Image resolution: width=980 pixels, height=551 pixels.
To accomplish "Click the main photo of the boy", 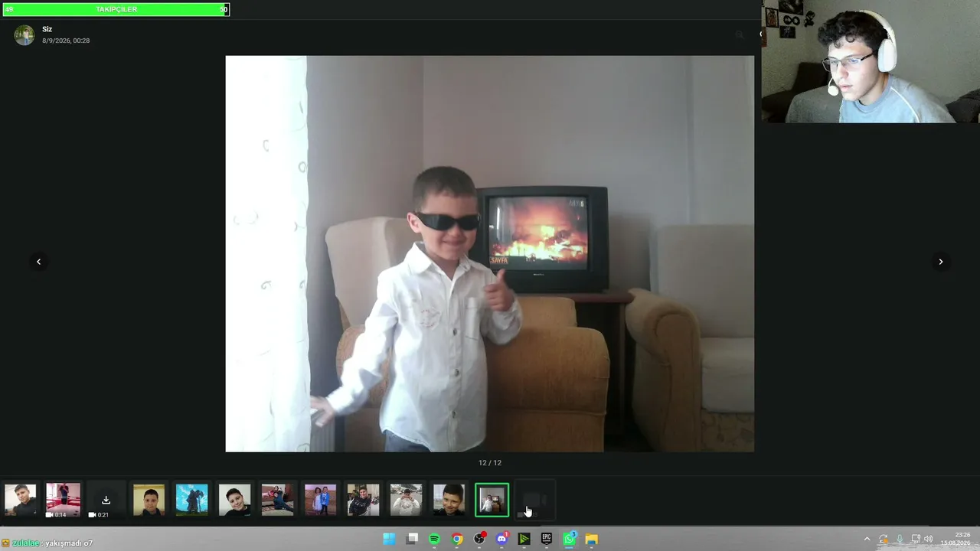I will (490, 253).
